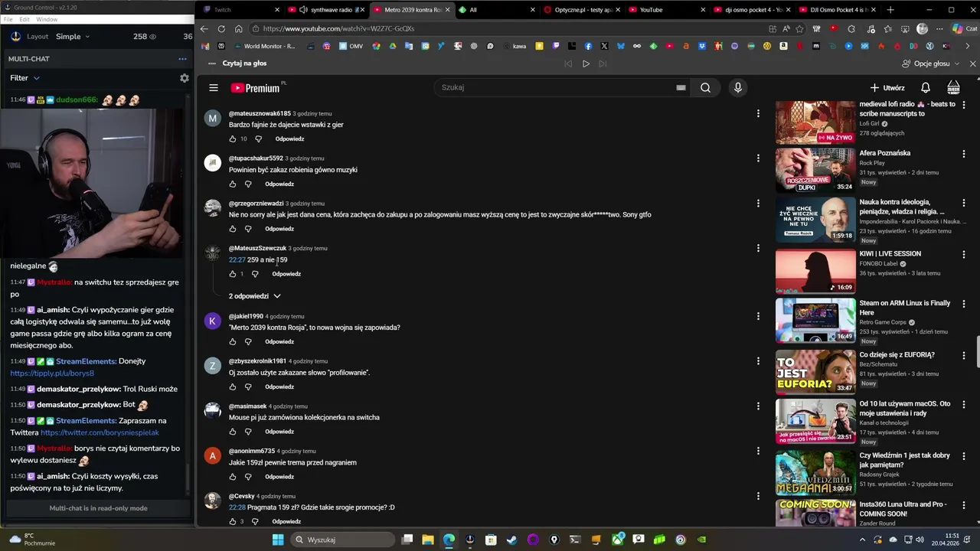Open options menu for @grzegorzniewadzi comment

758,203
